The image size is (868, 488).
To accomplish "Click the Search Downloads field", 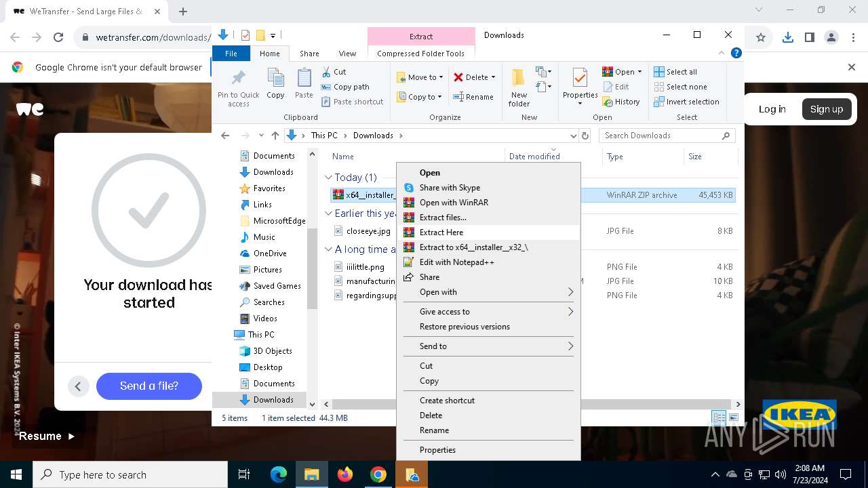I will [x=667, y=136].
